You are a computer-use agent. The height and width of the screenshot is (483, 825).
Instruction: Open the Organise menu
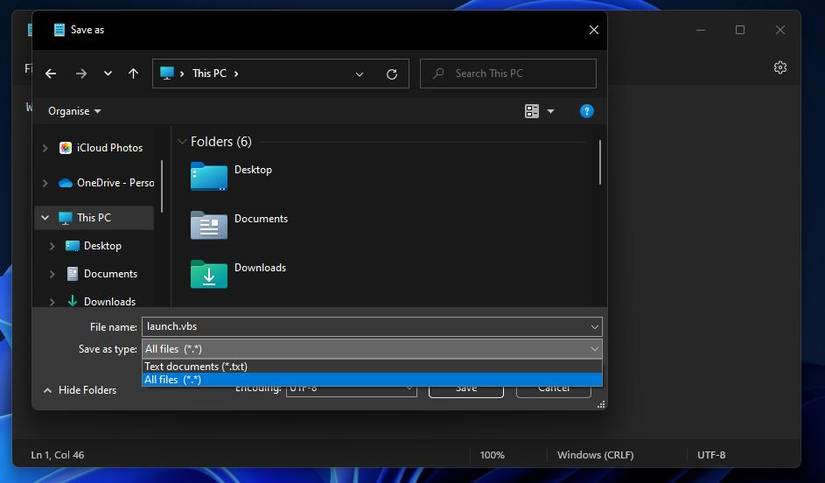pos(74,111)
